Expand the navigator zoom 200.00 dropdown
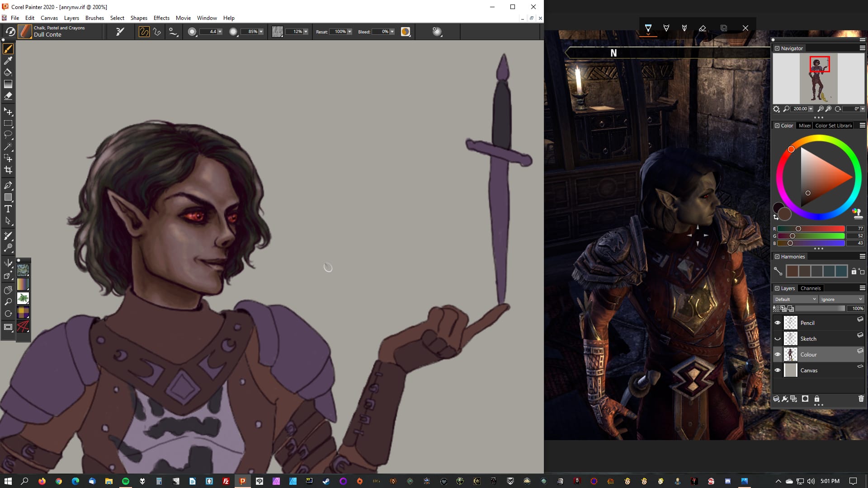The image size is (868, 488). pyautogui.click(x=811, y=109)
